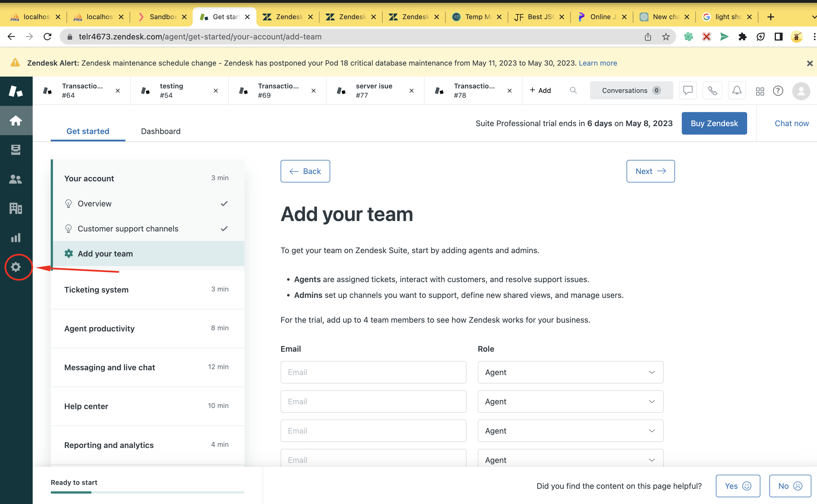The image size is (817, 504).
Task: Open notifications bell icon
Action: 737,90
